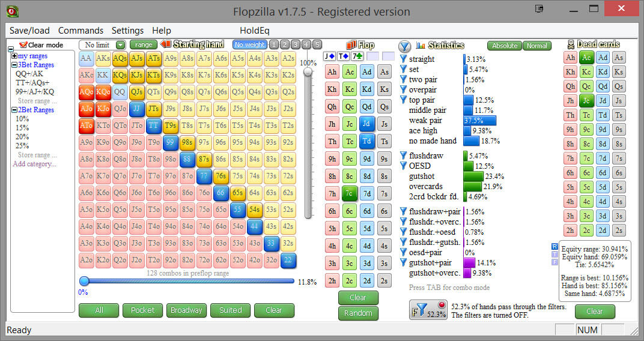The height and width of the screenshot is (341, 644).
Task: Open the Help menu
Action: (162, 31)
